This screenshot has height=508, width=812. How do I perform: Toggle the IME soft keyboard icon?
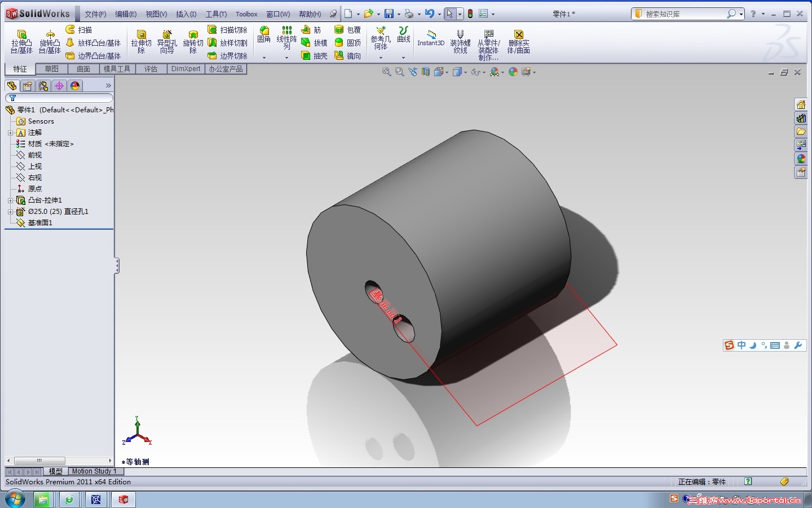coord(775,345)
